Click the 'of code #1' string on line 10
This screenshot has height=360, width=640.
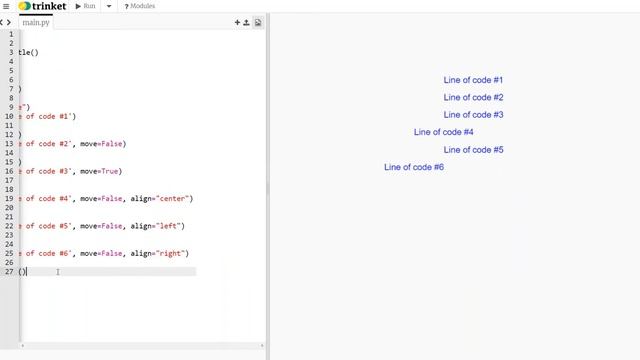tap(49, 116)
